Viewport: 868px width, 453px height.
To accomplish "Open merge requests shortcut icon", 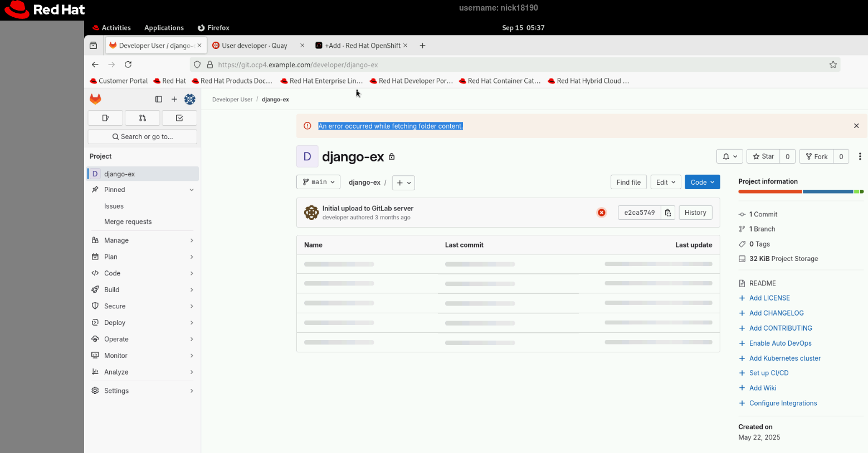I will click(143, 118).
